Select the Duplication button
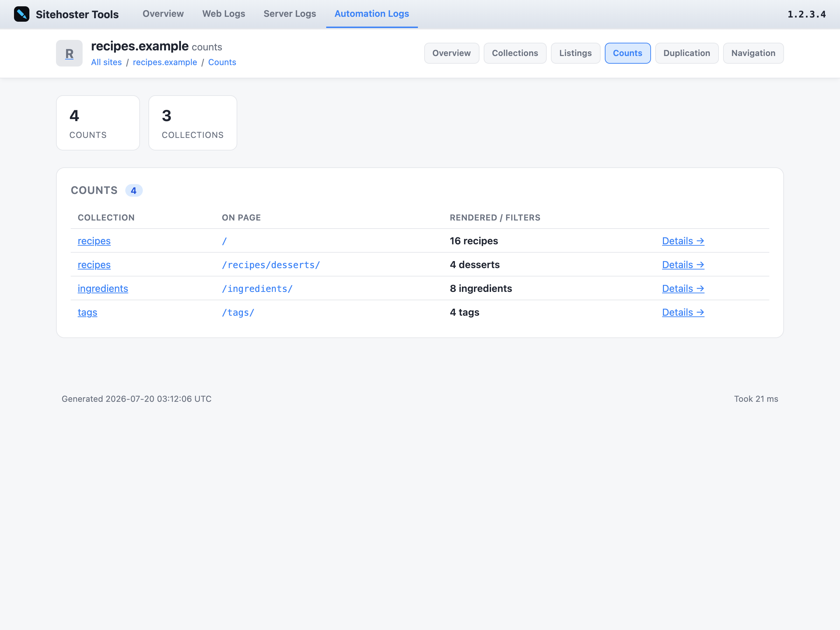Viewport: 840px width, 630px height. pyautogui.click(x=687, y=53)
